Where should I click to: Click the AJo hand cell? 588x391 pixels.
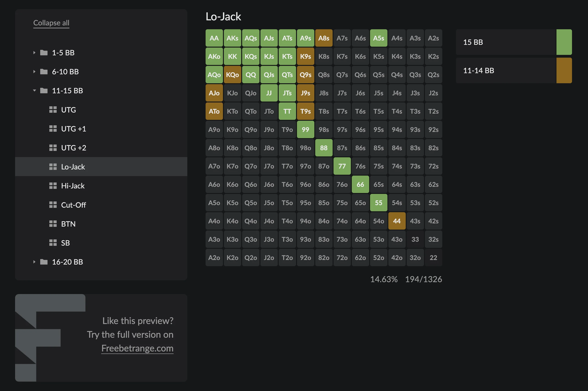coord(214,93)
